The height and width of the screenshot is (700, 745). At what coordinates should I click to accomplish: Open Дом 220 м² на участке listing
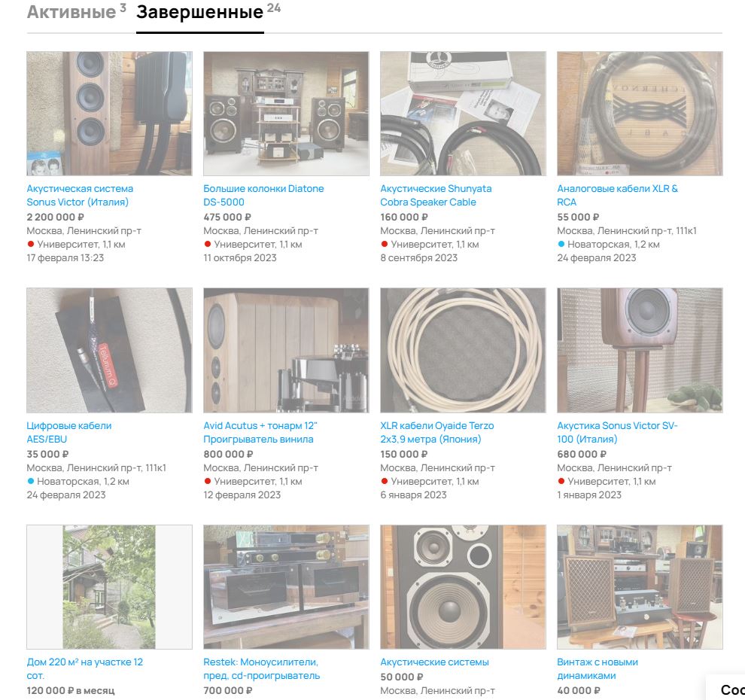pyautogui.click(x=84, y=668)
